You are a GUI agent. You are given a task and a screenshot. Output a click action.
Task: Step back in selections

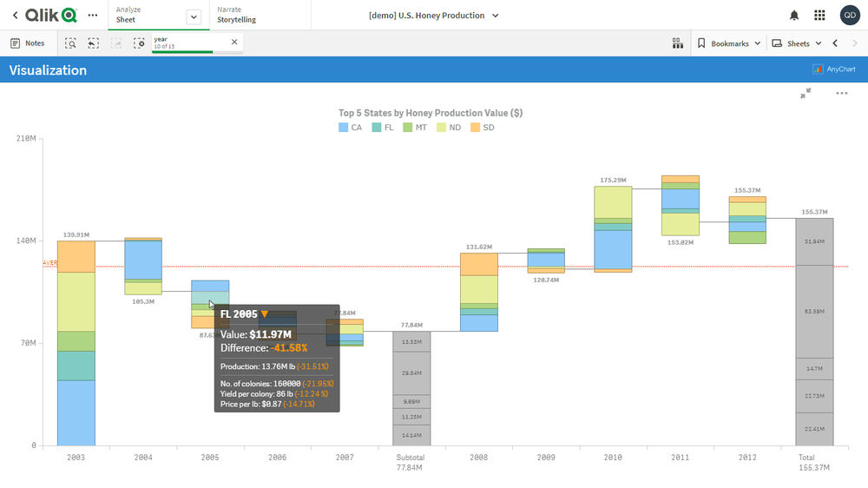pos(93,43)
